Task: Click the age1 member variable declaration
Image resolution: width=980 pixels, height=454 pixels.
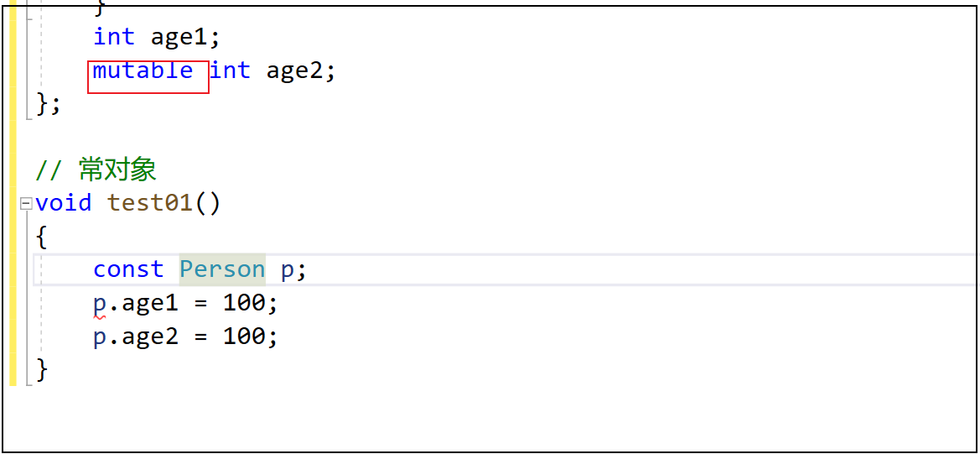Action: [x=179, y=37]
